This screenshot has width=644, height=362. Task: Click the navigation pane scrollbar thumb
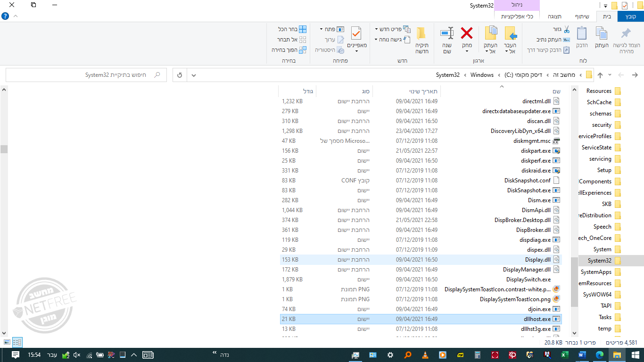[x=574, y=282]
